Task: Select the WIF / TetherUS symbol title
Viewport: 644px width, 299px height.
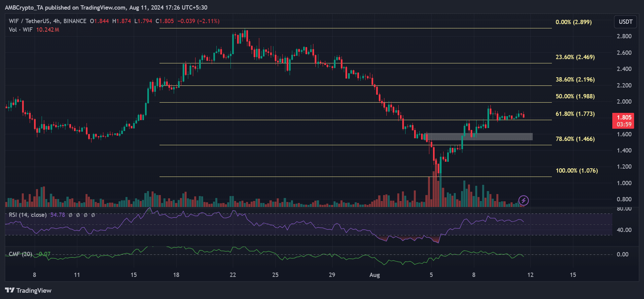Action: click(29, 21)
